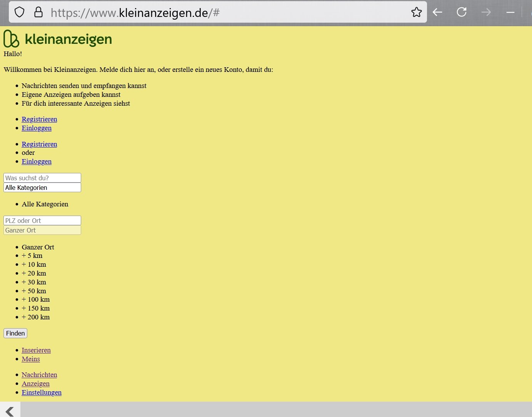Choose the Ganzer Ort list option
Image resolution: width=532 pixels, height=417 pixels.
click(x=38, y=247)
